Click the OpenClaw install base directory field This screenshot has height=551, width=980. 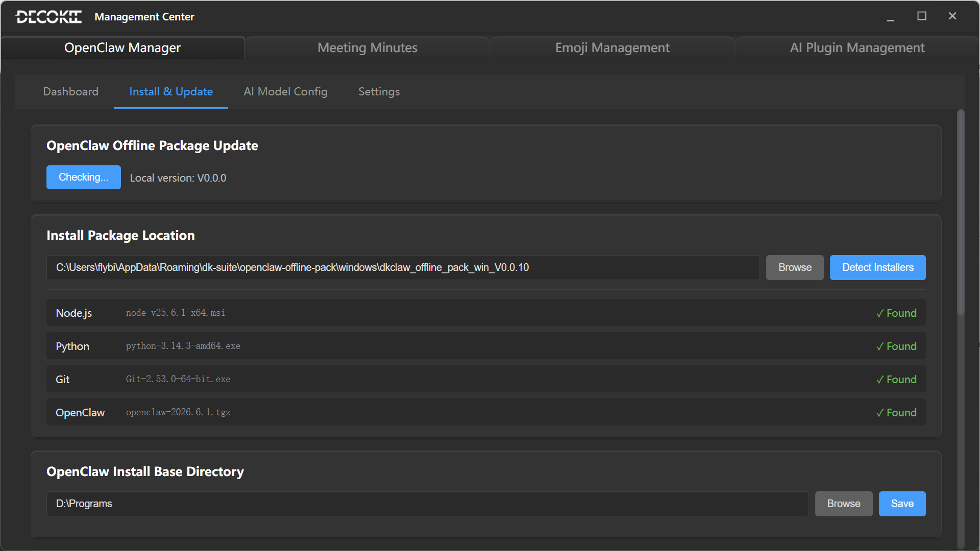point(427,504)
